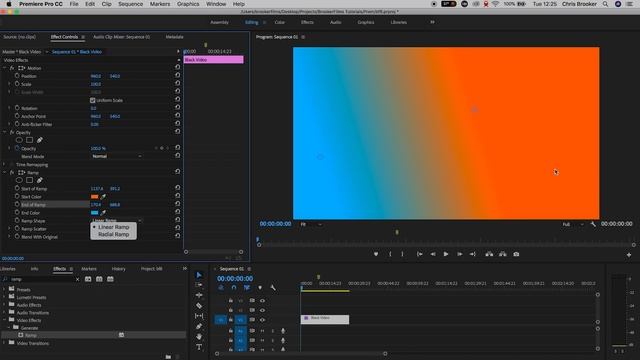The image size is (640, 360).
Task: Expand the Video Transitions folder
Action: (x=4, y=343)
